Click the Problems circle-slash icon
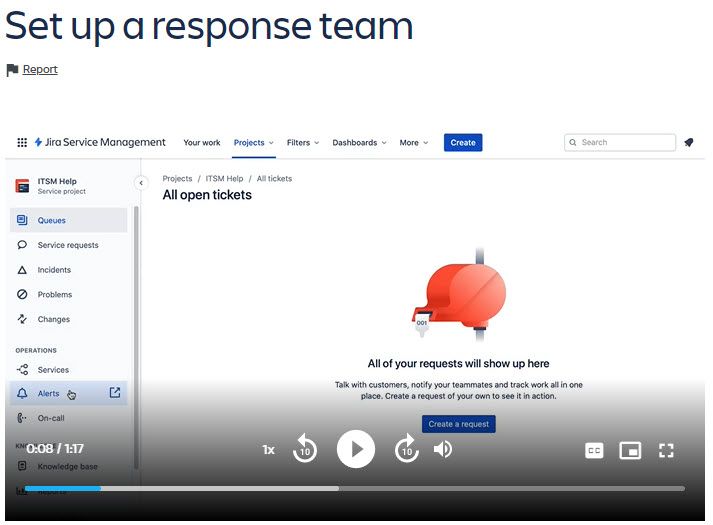Image resolution: width=713 pixels, height=525 pixels. (22, 295)
